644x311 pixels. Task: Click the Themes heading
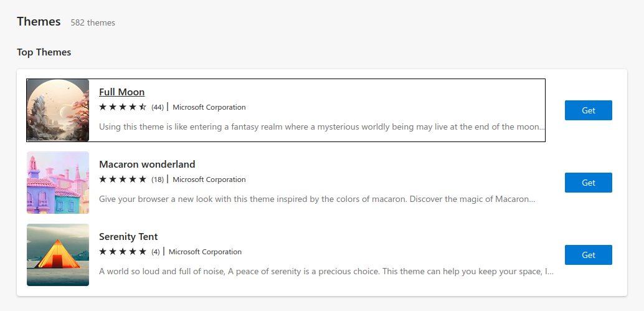point(39,22)
